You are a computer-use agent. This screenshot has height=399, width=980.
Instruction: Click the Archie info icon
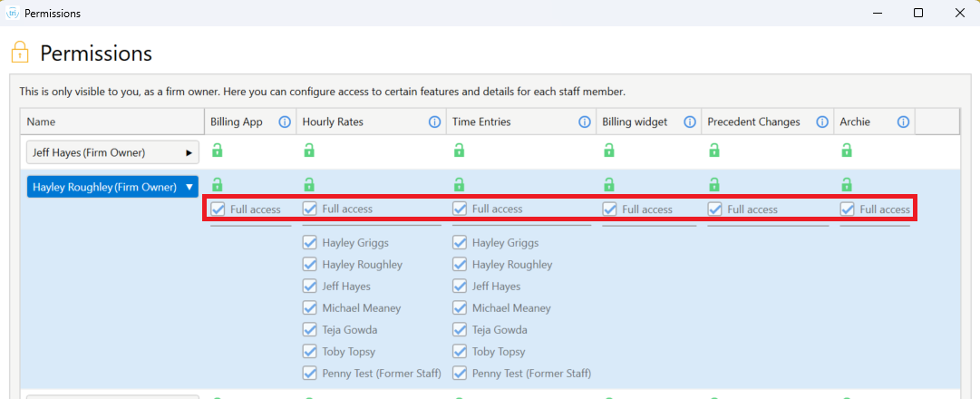(x=903, y=122)
